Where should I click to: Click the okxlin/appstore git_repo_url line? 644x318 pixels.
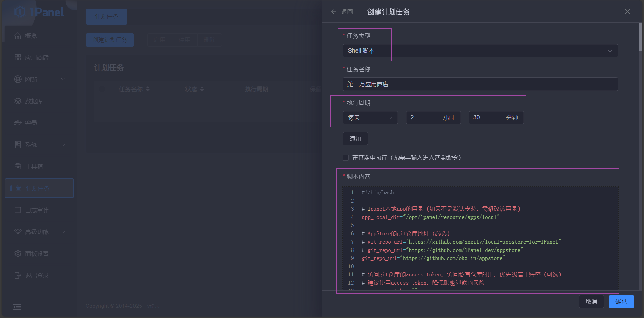(x=433, y=258)
